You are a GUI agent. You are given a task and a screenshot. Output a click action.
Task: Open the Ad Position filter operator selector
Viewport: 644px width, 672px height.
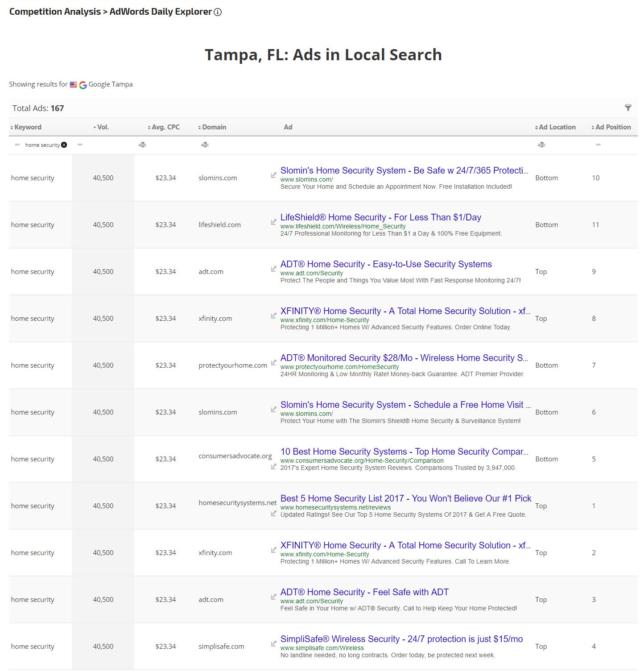(x=598, y=145)
